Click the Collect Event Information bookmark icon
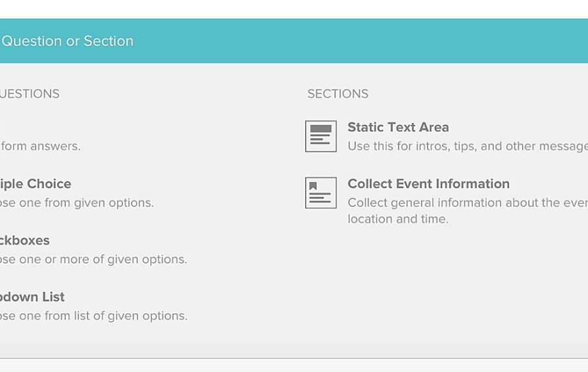This screenshot has height=372, width=588. pyautogui.click(x=321, y=193)
